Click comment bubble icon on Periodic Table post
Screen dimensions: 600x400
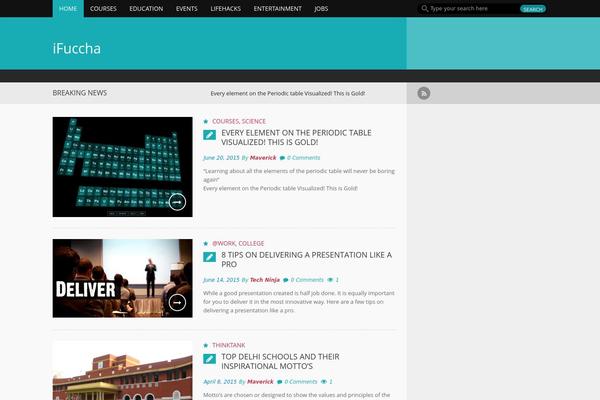coord(282,158)
